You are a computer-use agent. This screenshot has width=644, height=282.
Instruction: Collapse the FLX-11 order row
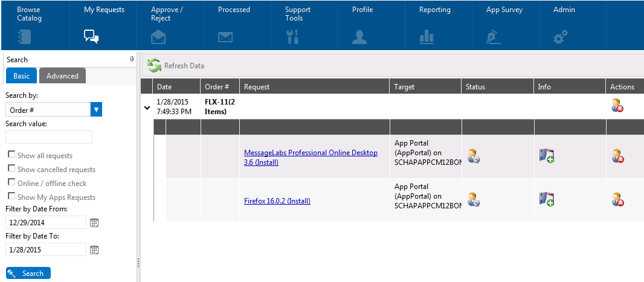(147, 107)
